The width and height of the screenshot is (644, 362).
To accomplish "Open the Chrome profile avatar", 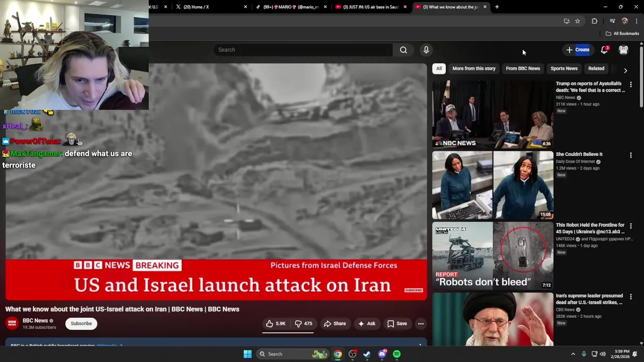I will click(625, 21).
